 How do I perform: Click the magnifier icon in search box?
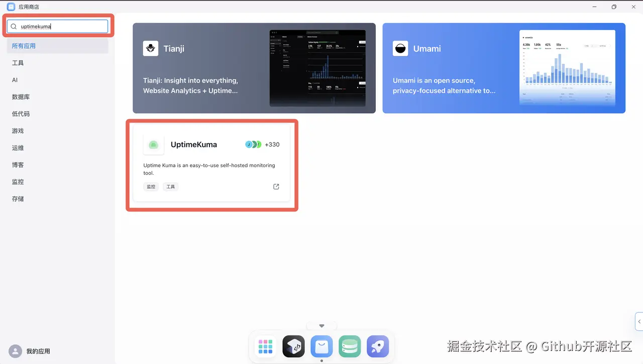14,27
